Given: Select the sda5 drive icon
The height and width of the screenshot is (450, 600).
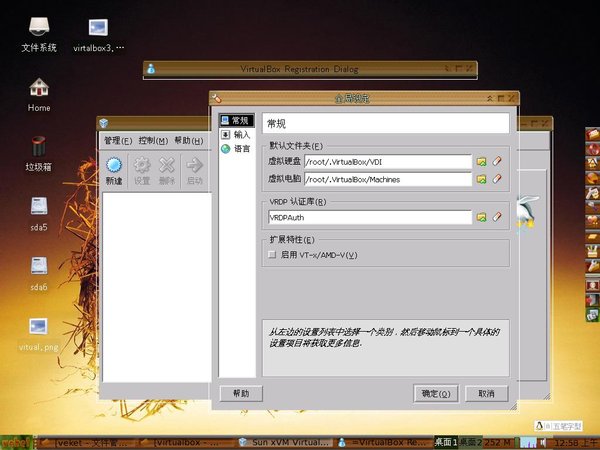Looking at the screenshot, I should tap(39, 214).
